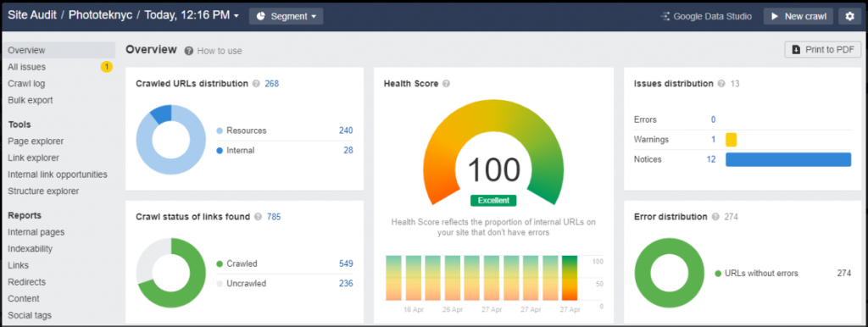This screenshot has width=868, height=327.
Task: Click the yellow Warnings bar
Action: (732, 140)
